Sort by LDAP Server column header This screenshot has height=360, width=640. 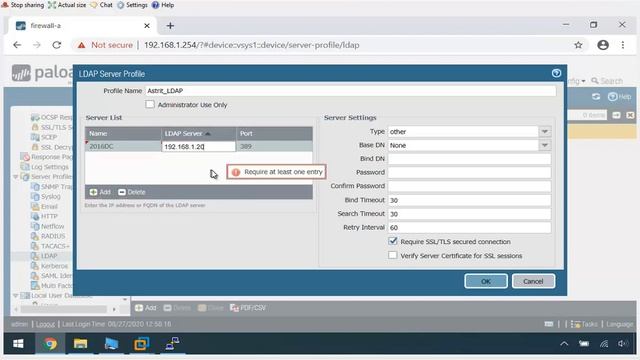[199, 133]
